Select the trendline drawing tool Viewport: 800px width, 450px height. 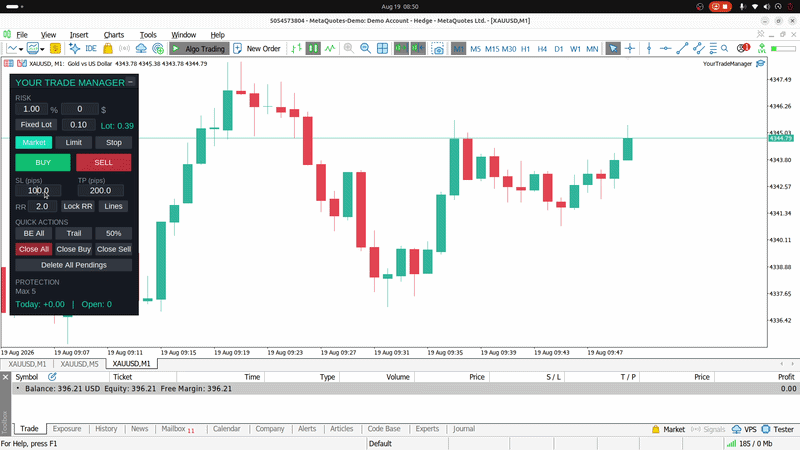click(682, 48)
